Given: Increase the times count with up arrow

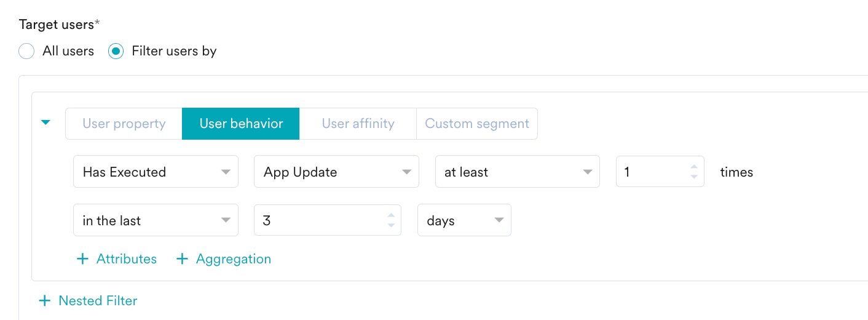Looking at the screenshot, I should (694, 167).
